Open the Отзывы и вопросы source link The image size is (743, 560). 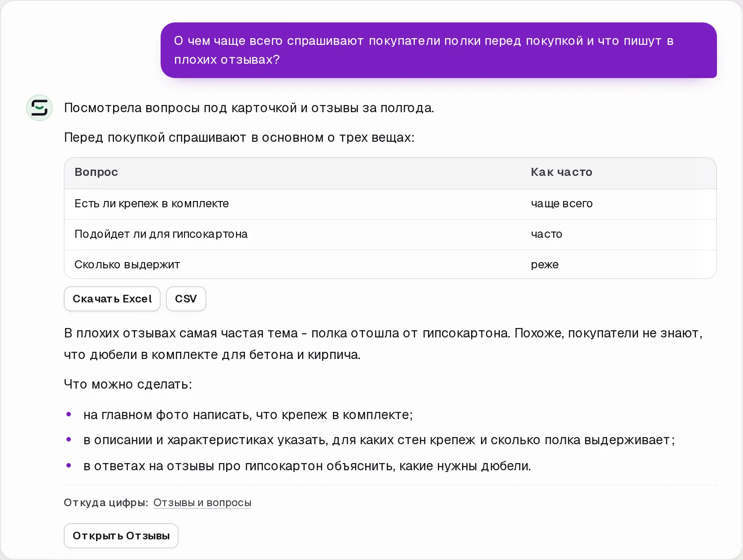pos(202,503)
